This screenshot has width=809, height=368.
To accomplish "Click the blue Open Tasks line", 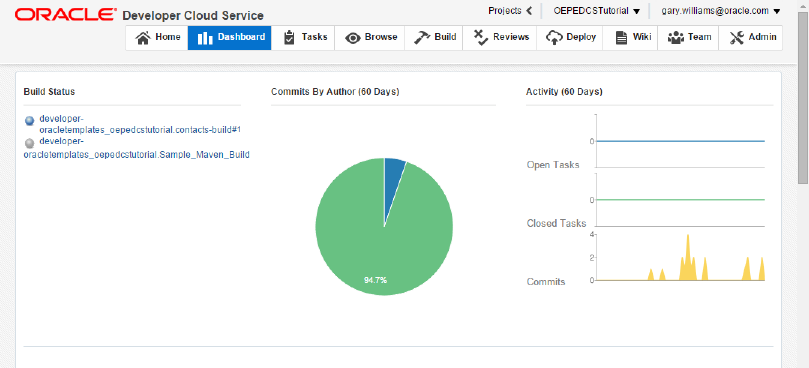I will 681,141.
